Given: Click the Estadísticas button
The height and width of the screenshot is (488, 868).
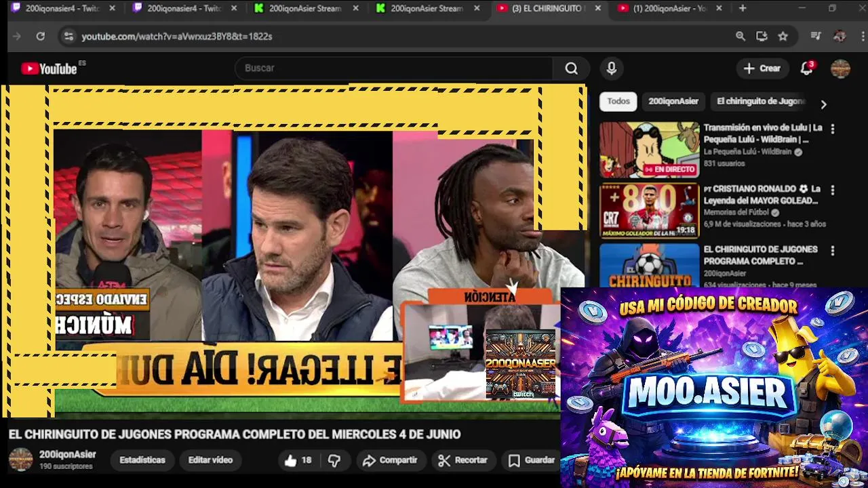Looking at the screenshot, I should click(142, 460).
